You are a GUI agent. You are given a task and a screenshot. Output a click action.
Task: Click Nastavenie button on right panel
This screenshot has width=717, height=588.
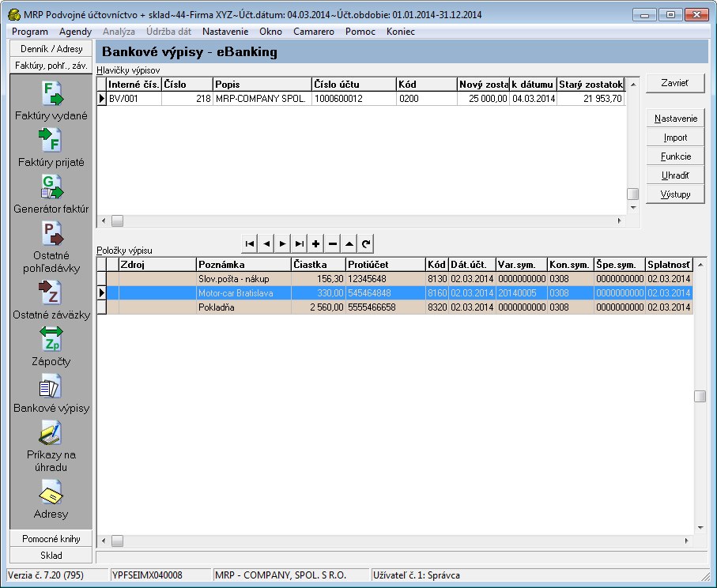(x=675, y=119)
